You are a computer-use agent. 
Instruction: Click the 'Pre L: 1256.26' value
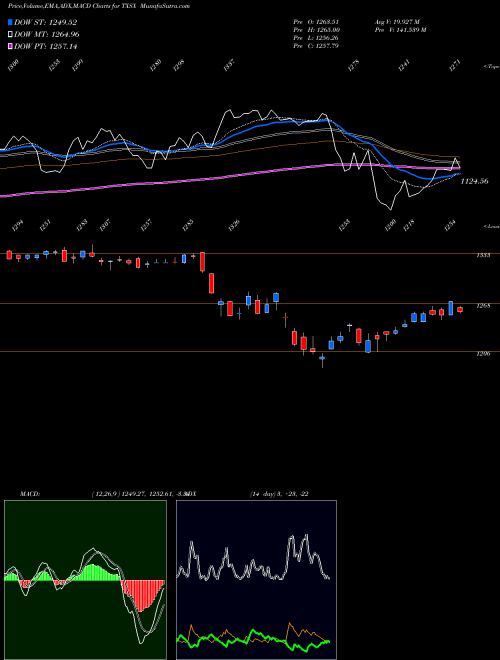click(316, 38)
